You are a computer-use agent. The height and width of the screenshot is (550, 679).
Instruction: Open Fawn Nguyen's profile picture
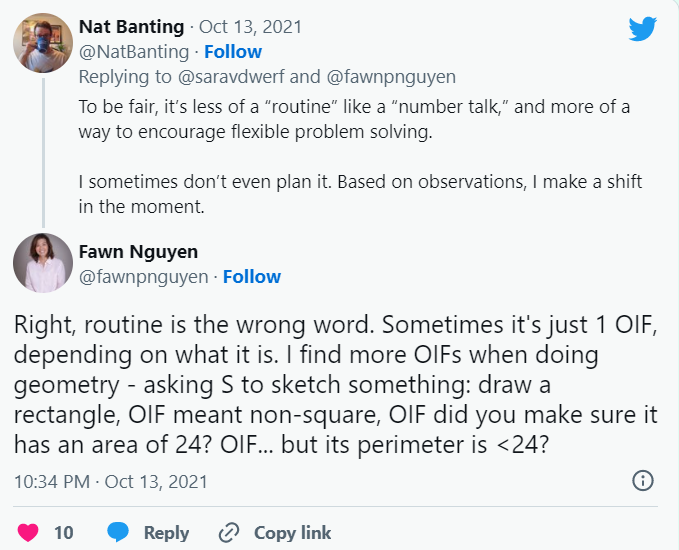(42, 264)
